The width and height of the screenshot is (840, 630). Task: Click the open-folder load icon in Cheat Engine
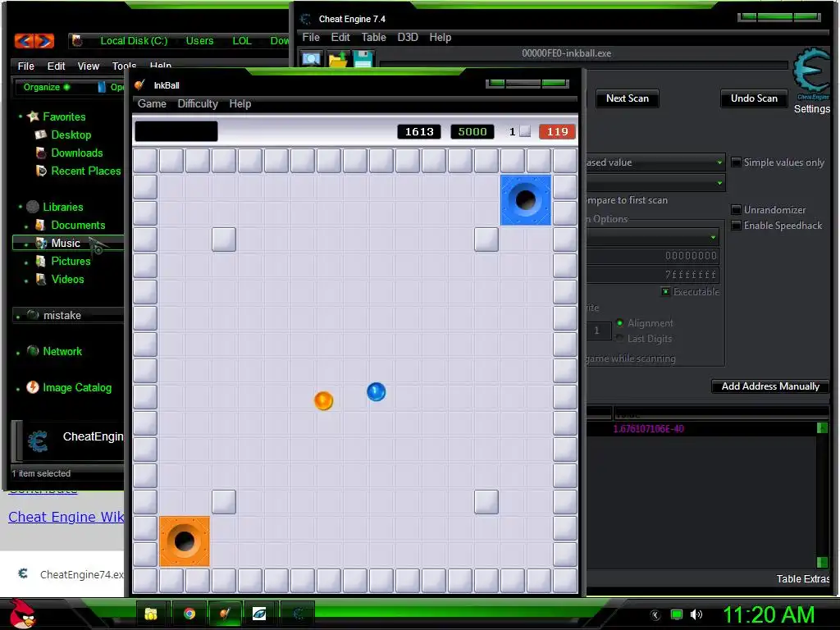coord(337,59)
